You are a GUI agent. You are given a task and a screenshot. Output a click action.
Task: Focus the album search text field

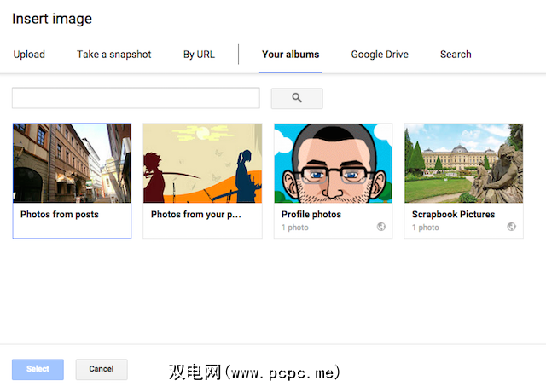click(136, 98)
